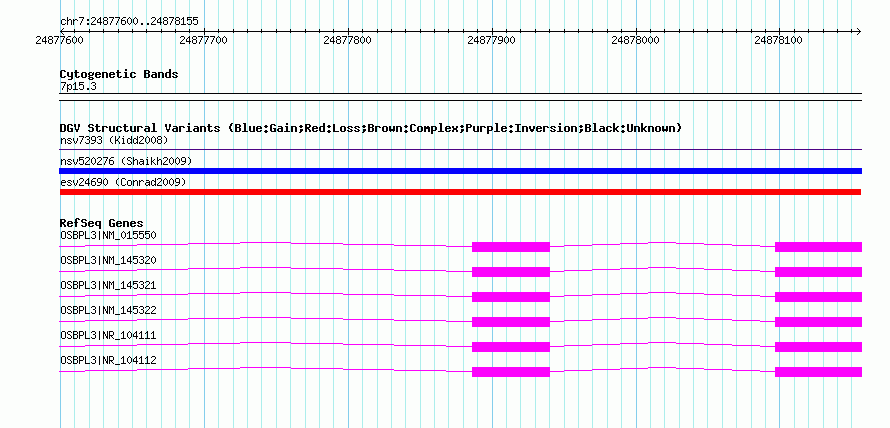This screenshot has width=890, height=428.
Task: Click ruler position 24878100
Action: (x=779, y=40)
